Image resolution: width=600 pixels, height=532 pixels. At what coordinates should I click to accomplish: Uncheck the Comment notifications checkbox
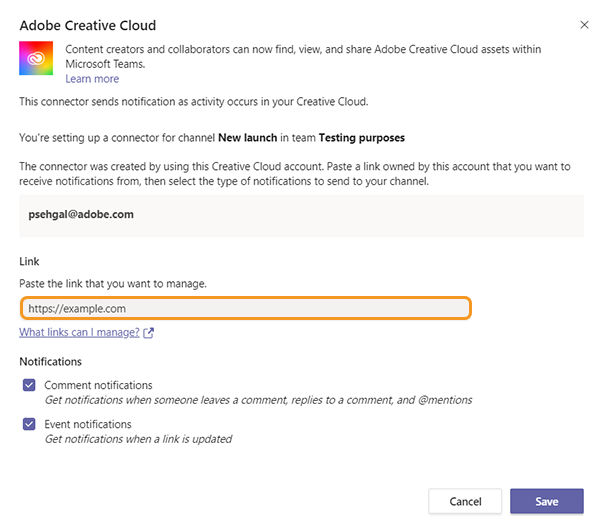(29, 385)
